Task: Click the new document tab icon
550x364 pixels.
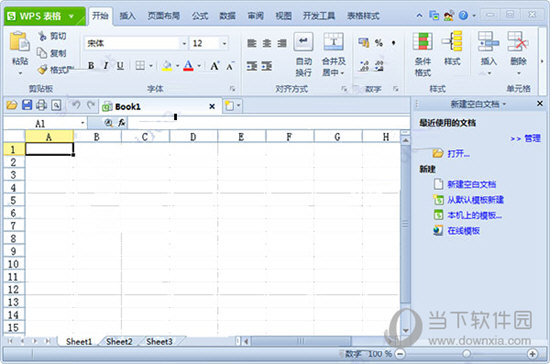Action: (229, 106)
